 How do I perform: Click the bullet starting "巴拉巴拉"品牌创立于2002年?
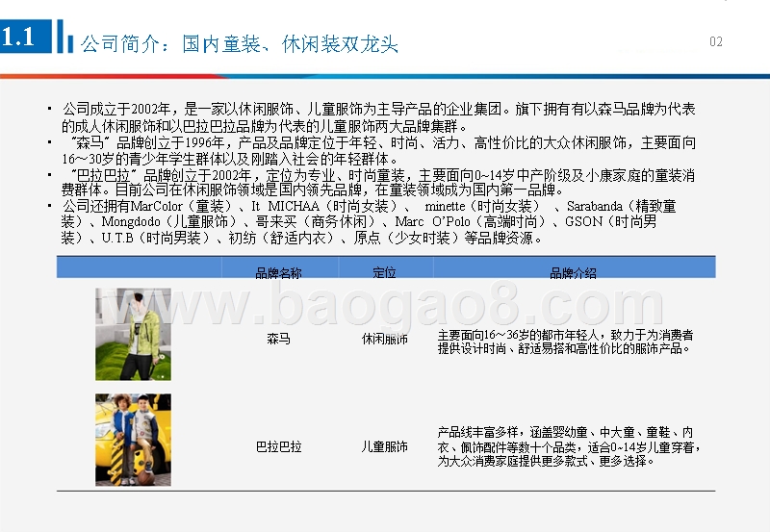(x=378, y=182)
